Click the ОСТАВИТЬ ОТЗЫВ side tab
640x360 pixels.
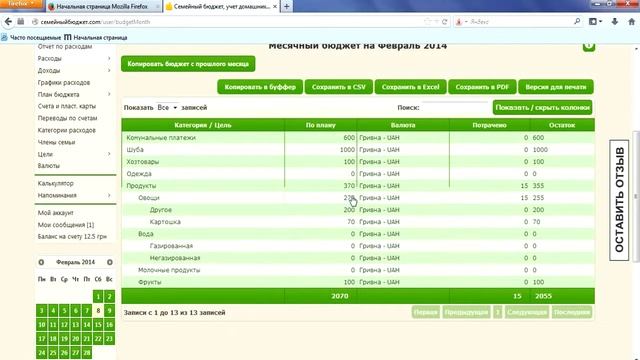coord(619,200)
